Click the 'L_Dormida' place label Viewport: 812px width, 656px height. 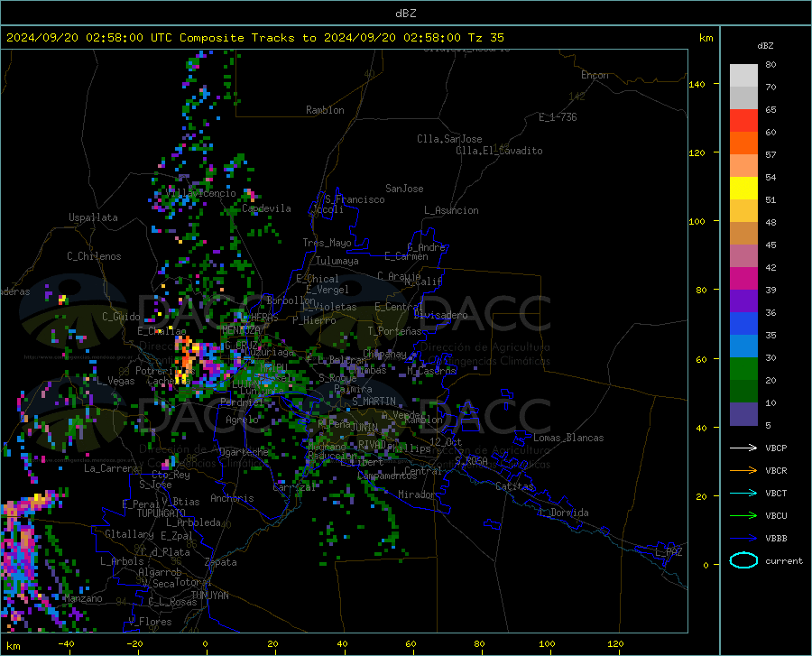coord(563,513)
